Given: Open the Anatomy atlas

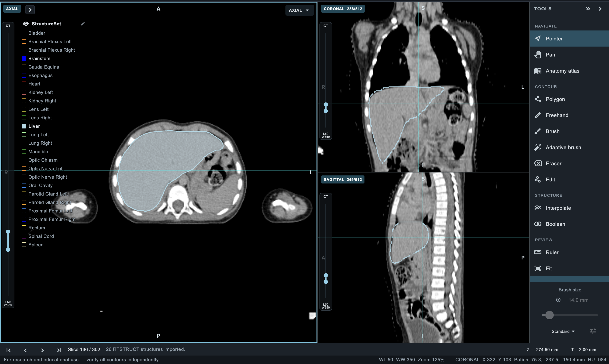Looking at the screenshot, I should 569,71.
